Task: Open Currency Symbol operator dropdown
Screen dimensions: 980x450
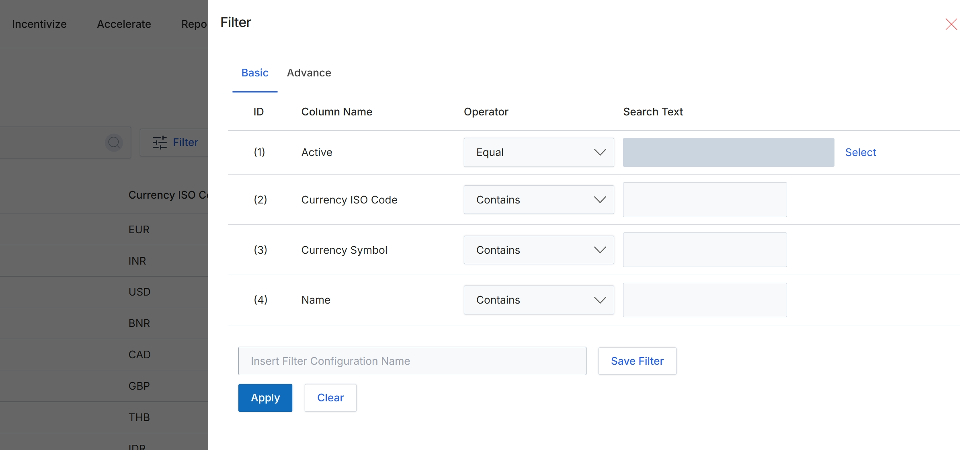Action: pyautogui.click(x=539, y=250)
